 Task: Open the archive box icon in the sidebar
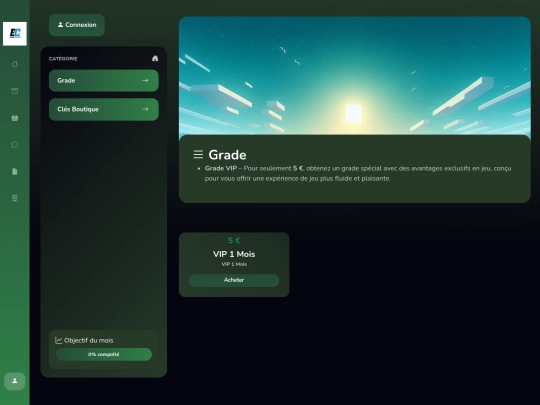click(x=15, y=91)
